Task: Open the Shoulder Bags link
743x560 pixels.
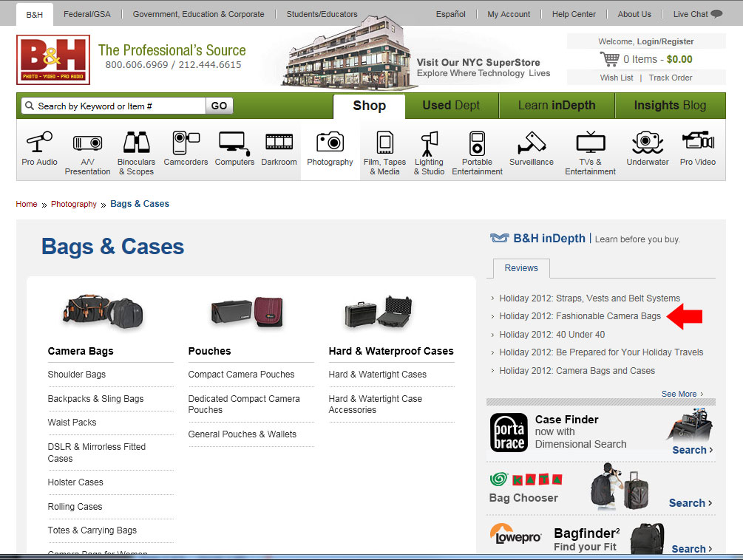Action: coord(77,375)
